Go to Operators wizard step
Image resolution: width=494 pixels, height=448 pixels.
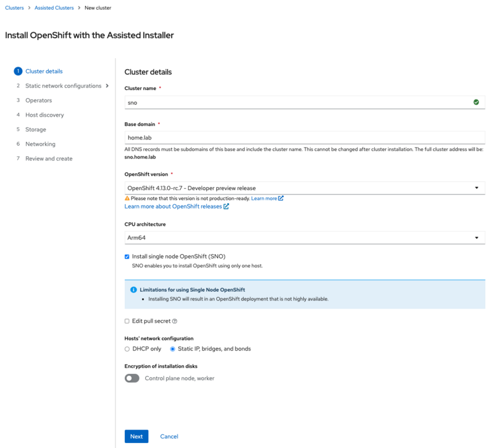click(x=38, y=101)
